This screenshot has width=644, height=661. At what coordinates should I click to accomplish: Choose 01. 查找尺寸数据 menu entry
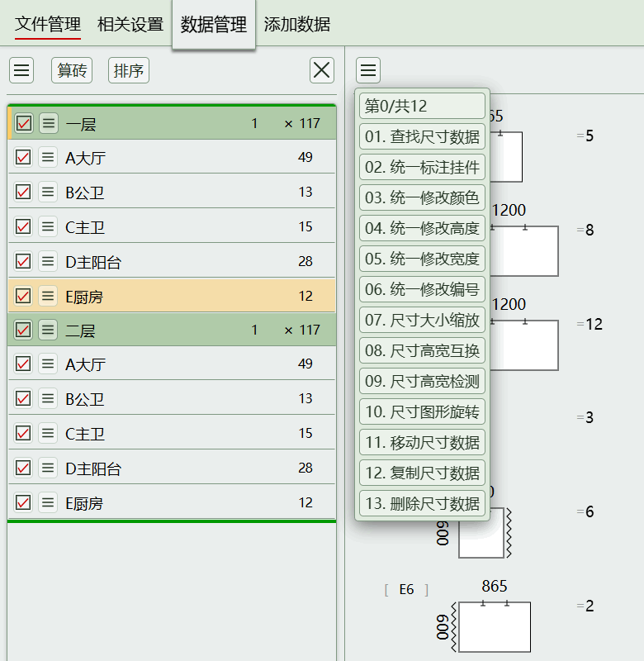pos(422,136)
